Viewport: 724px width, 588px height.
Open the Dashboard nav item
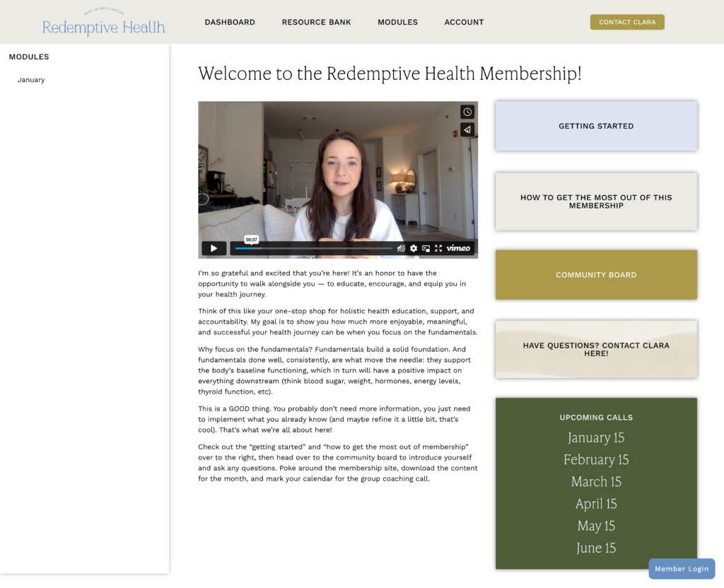click(x=230, y=22)
